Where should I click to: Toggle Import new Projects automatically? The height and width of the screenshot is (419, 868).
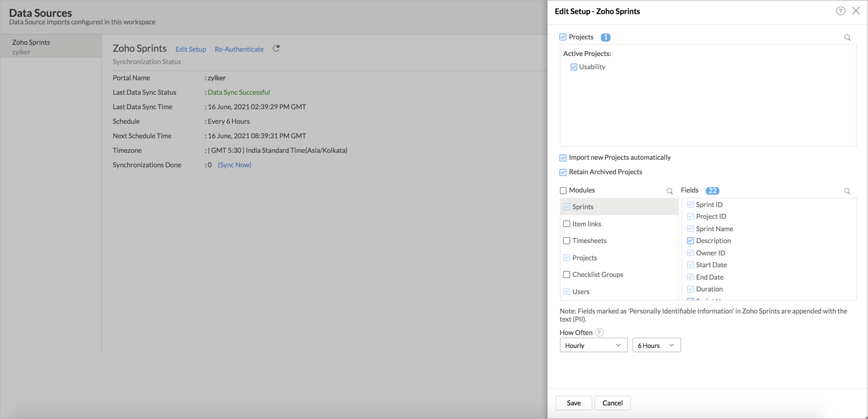coord(563,158)
